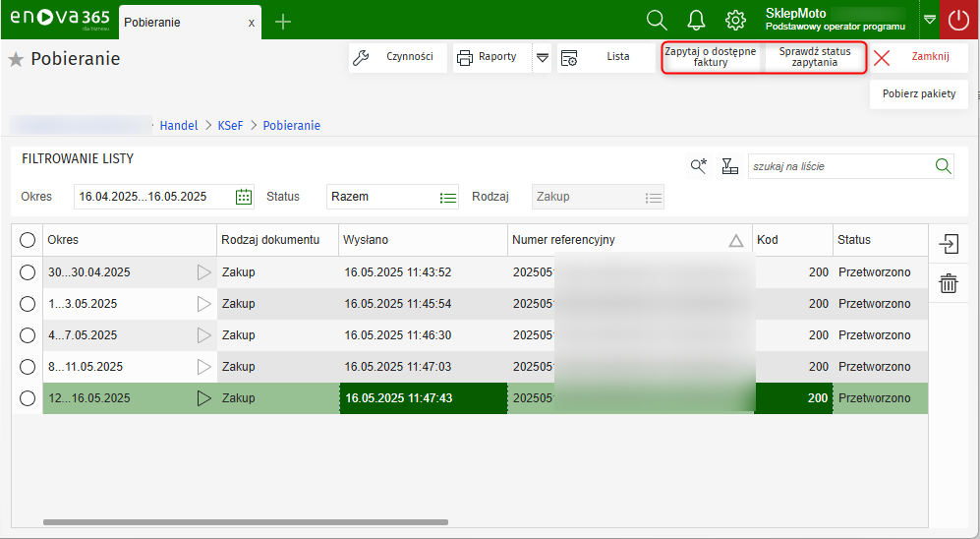This screenshot has height=539, width=980.
Task: Toggle select-all circle in table header
Action: tap(28, 240)
